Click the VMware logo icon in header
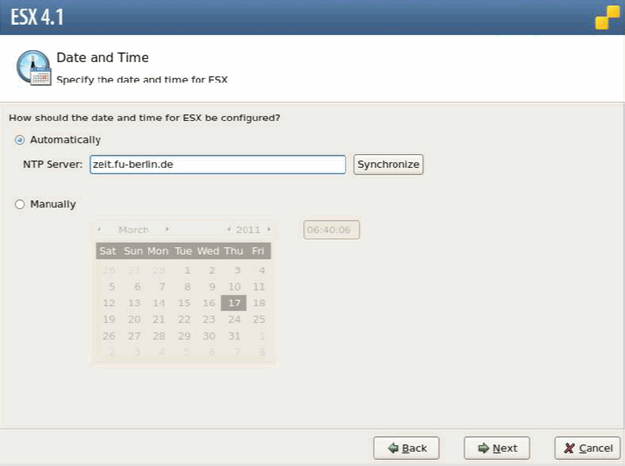 (607, 17)
